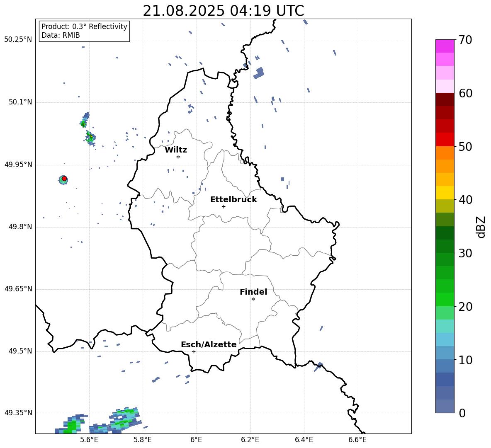The width and height of the screenshot is (491, 448).
Task: Click the 49.5°N latitude label
Action: (20, 351)
